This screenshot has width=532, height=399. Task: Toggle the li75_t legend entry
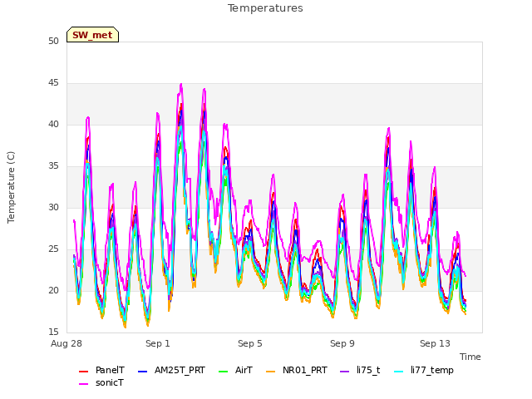pyautogui.click(x=360, y=370)
